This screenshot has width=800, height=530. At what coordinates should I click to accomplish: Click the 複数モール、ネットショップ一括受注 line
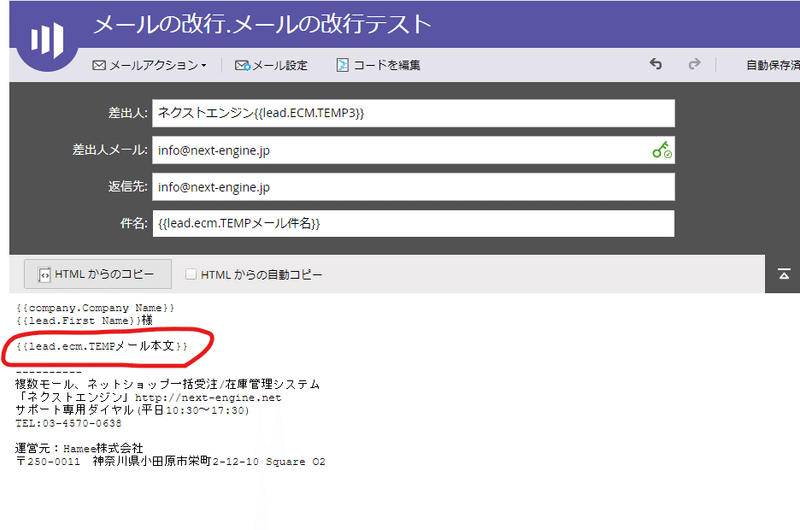pyautogui.click(x=167, y=384)
